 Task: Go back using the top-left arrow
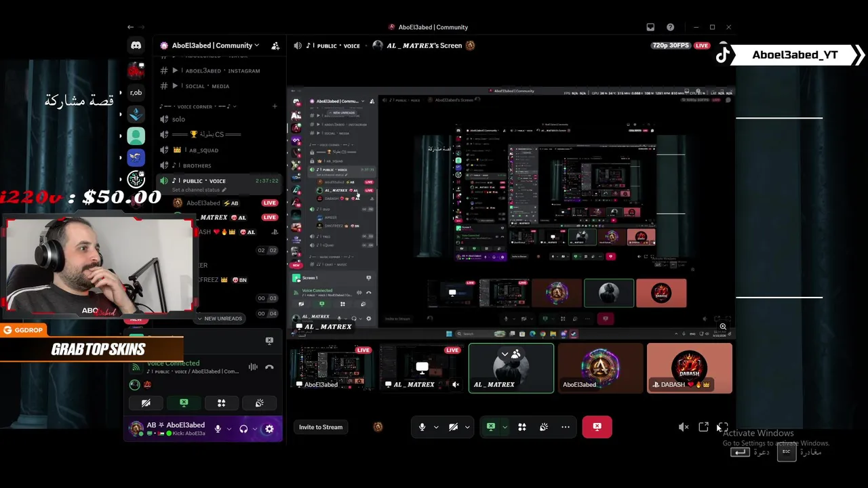tap(130, 27)
